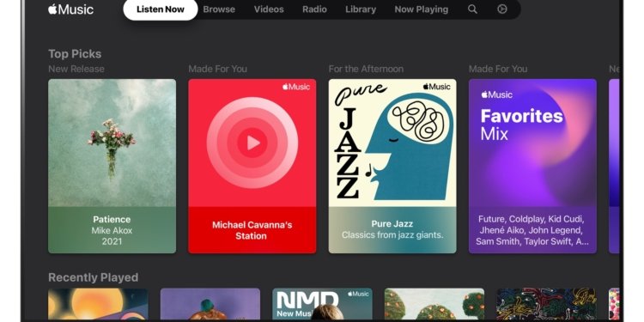Click the Apple Music logo

point(70,9)
